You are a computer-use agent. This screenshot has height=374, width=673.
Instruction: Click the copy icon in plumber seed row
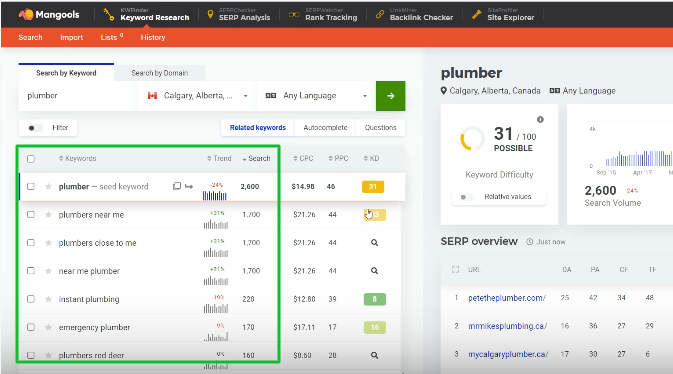pos(176,186)
